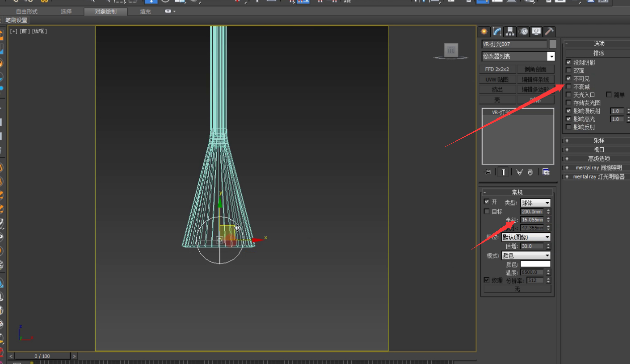Enable the 双面 (Double-sided) checkbox
This screenshot has width=630, height=364.
click(x=569, y=71)
